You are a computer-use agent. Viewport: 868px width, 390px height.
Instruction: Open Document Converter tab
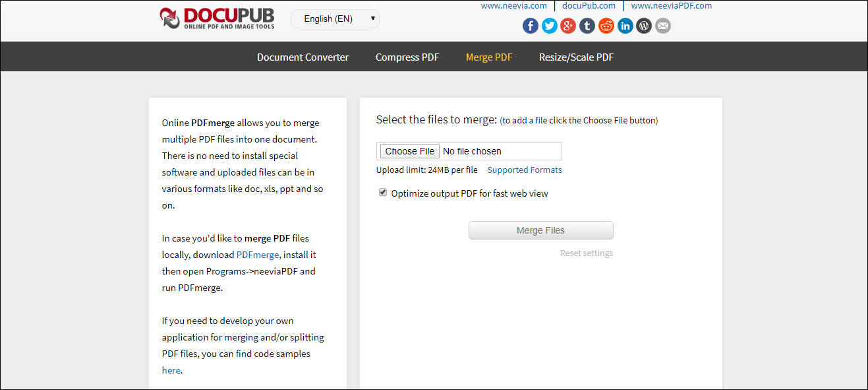303,57
